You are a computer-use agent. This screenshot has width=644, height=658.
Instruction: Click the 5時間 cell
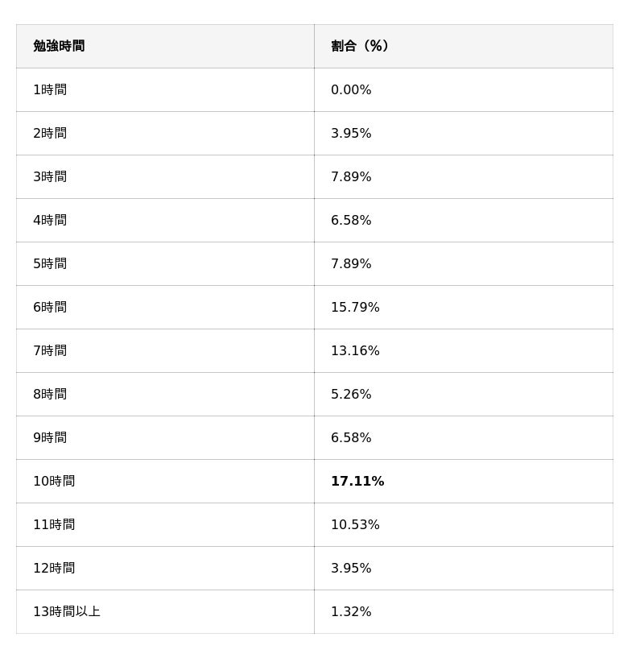[50, 264]
